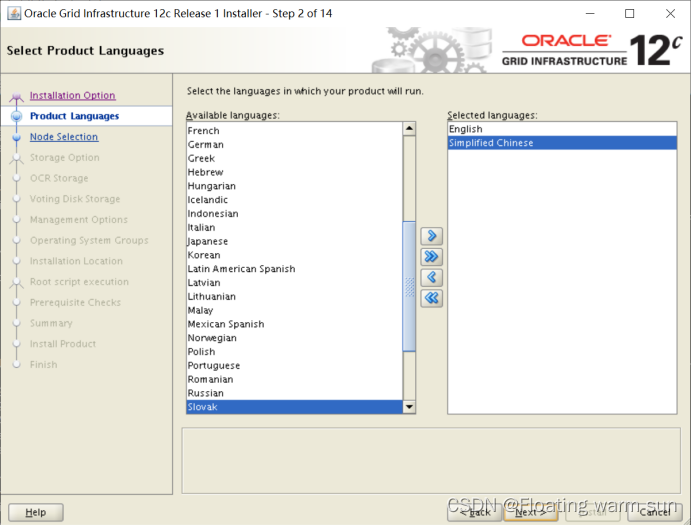Select Italian in Available languages
Image resolution: width=692 pixels, height=525 pixels.
(294, 227)
